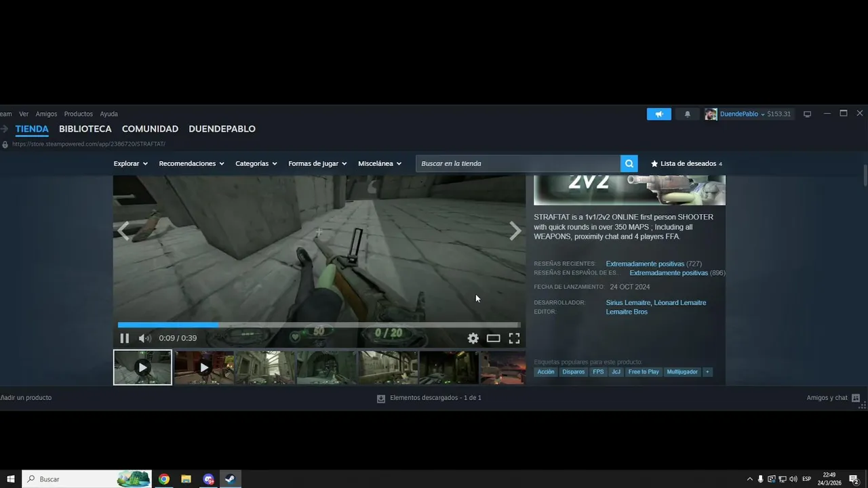Focus the Buscar en la tienda field

click(518, 163)
